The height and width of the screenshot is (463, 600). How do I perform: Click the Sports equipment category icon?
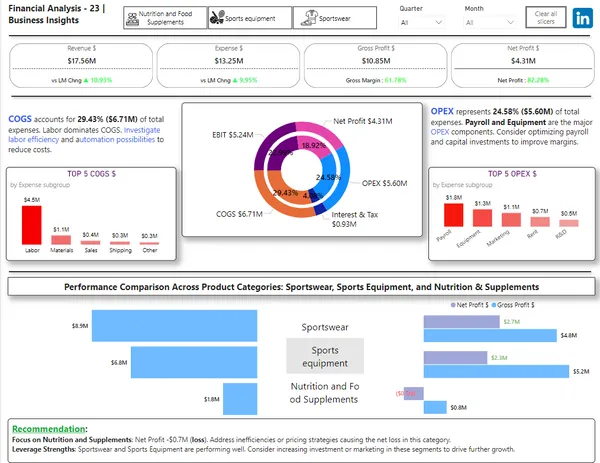click(215, 18)
